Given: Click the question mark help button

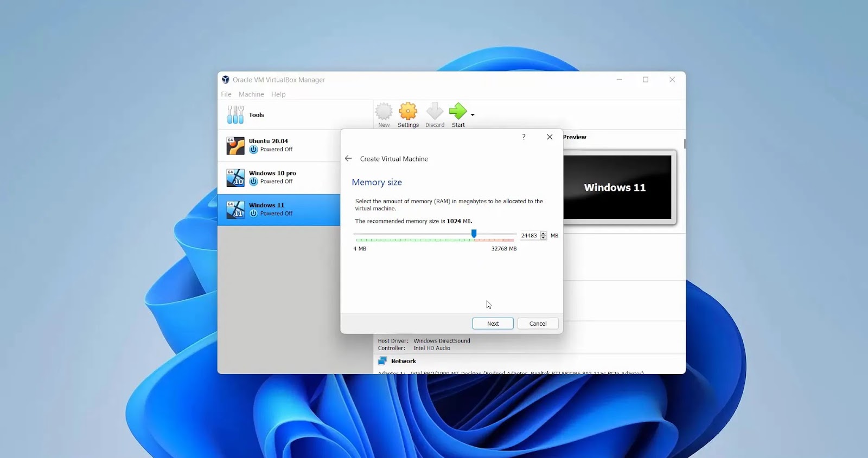Looking at the screenshot, I should point(524,137).
